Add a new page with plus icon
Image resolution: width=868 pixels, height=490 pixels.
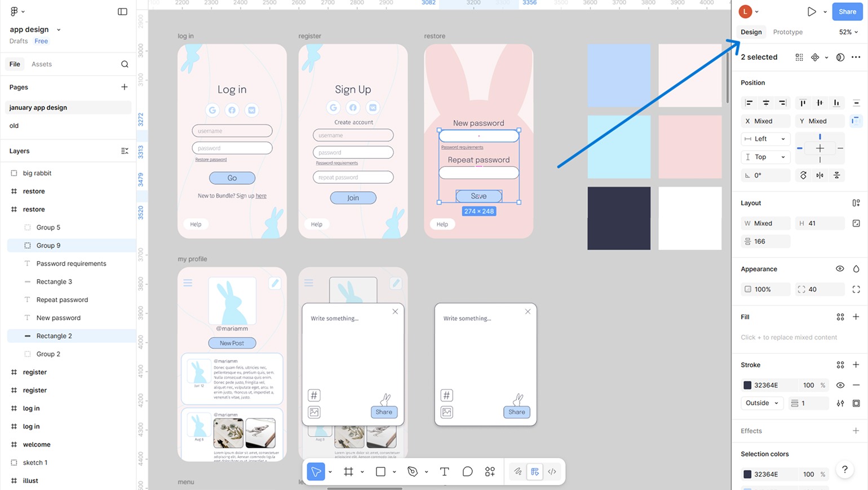(x=124, y=87)
